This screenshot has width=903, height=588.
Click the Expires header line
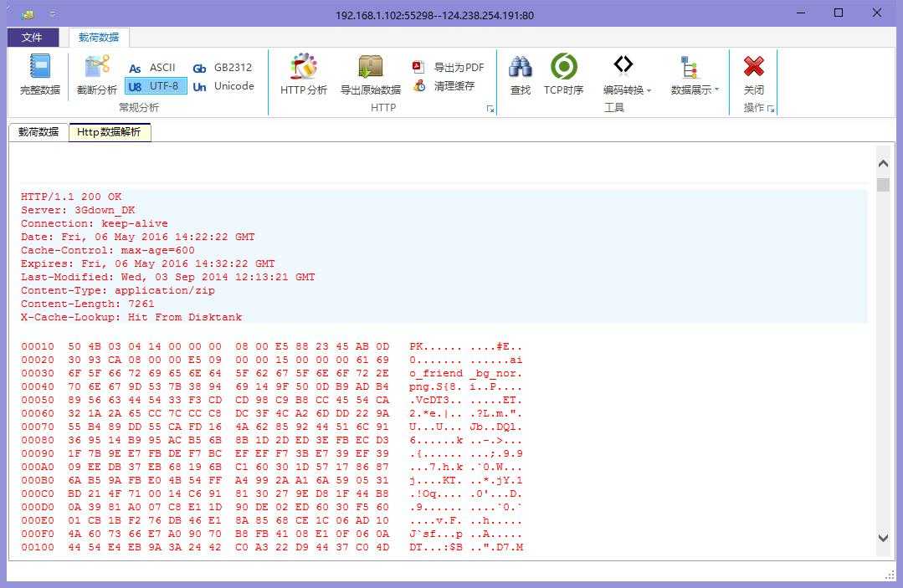pos(148,263)
